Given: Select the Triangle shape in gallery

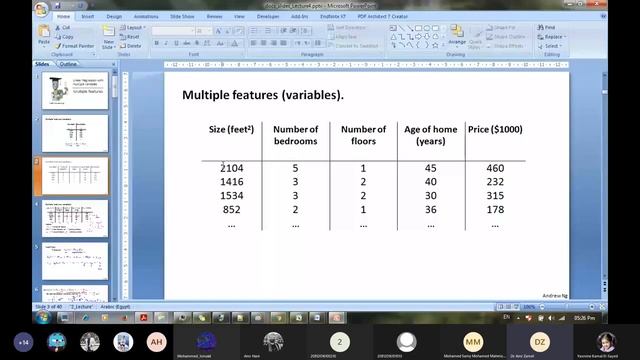Looking at the screenshot, I should (393, 37).
